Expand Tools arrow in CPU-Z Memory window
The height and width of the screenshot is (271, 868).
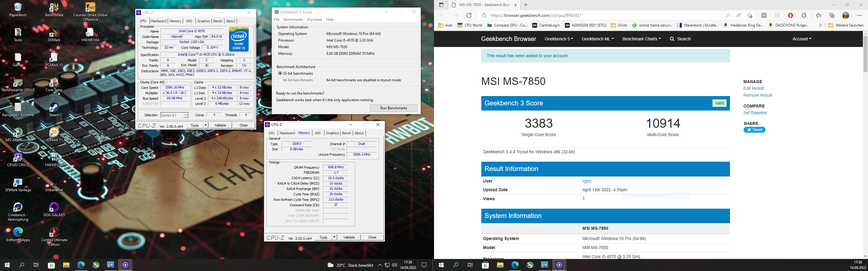pyautogui.click(x=334, y=237)
